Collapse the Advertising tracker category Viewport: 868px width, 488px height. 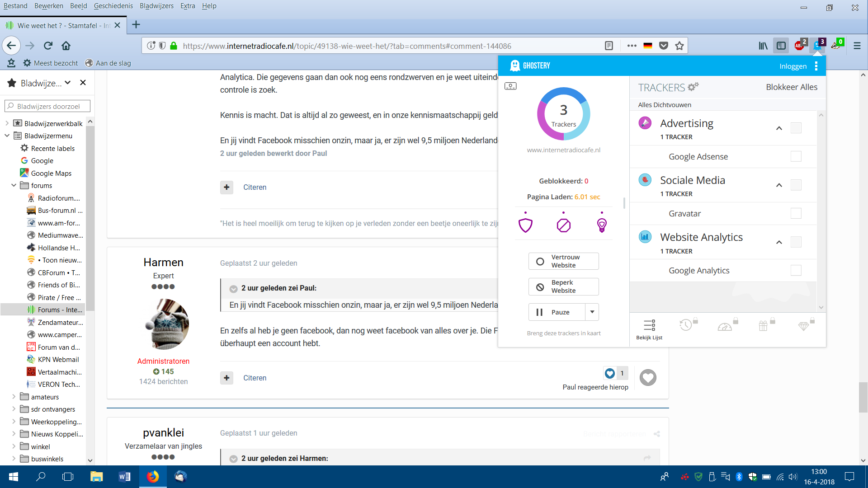click(x=779, y=128)
